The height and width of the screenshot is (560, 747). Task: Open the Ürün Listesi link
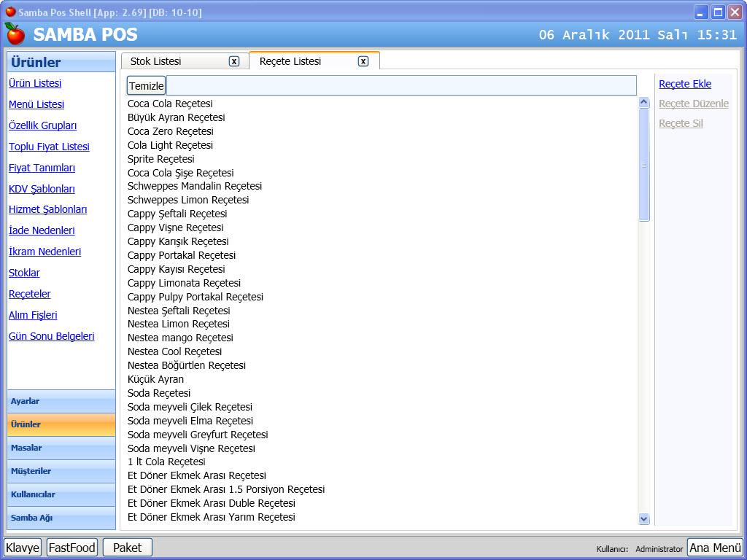tap(35, 83)
